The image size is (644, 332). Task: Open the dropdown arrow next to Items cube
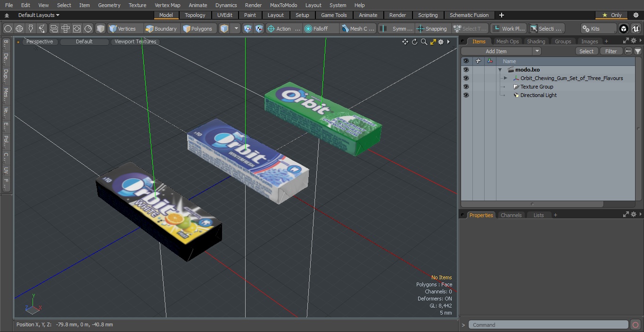[x=236, y=29]
